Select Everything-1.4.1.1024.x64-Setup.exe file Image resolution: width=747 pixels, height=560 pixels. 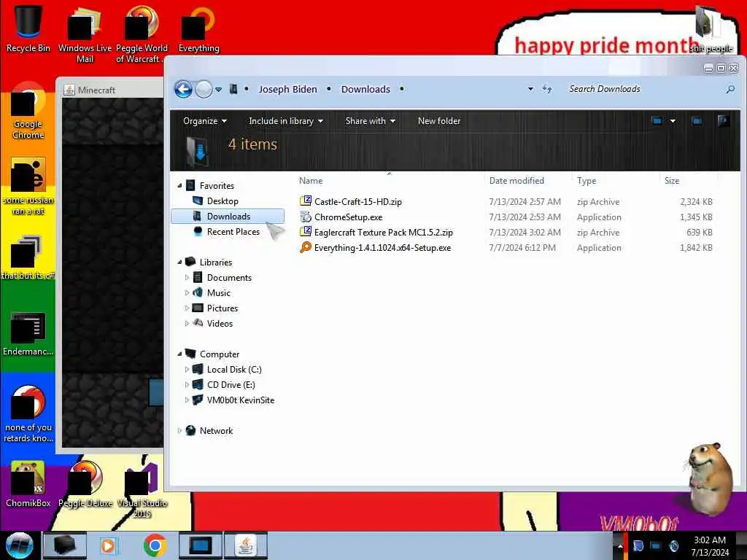382,248
